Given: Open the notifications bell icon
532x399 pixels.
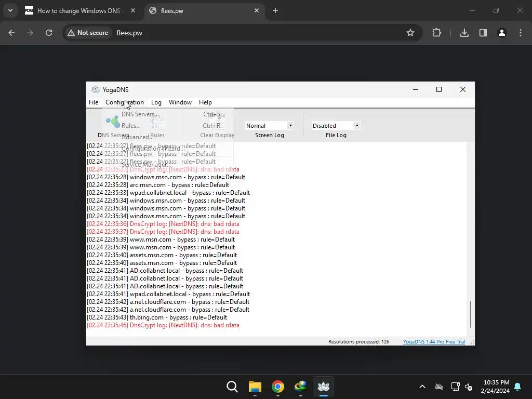Looking at the screenshot, I should 518,387.
